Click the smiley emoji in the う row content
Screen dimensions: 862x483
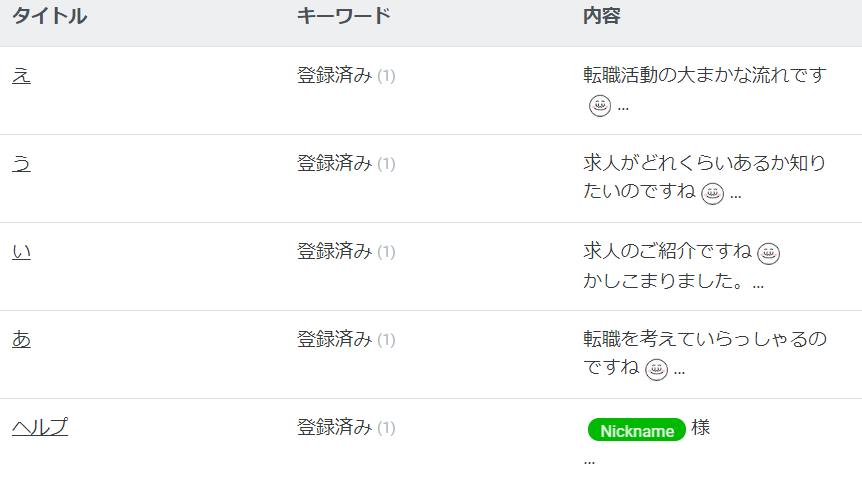712,193
